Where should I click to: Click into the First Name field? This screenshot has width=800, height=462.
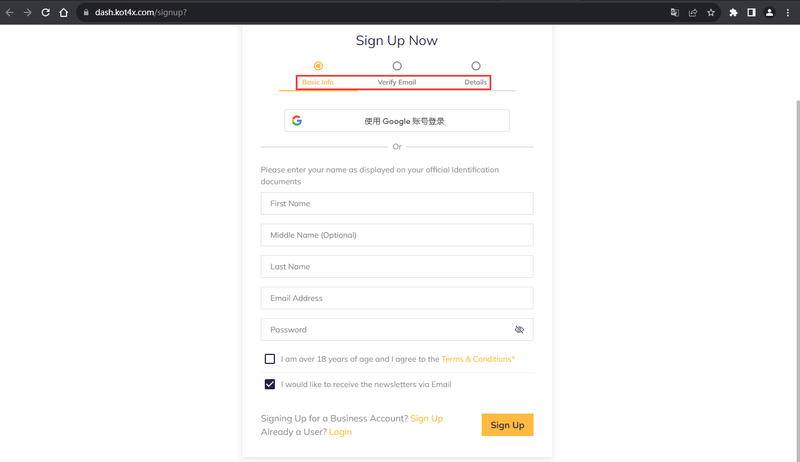click(397, 203)
